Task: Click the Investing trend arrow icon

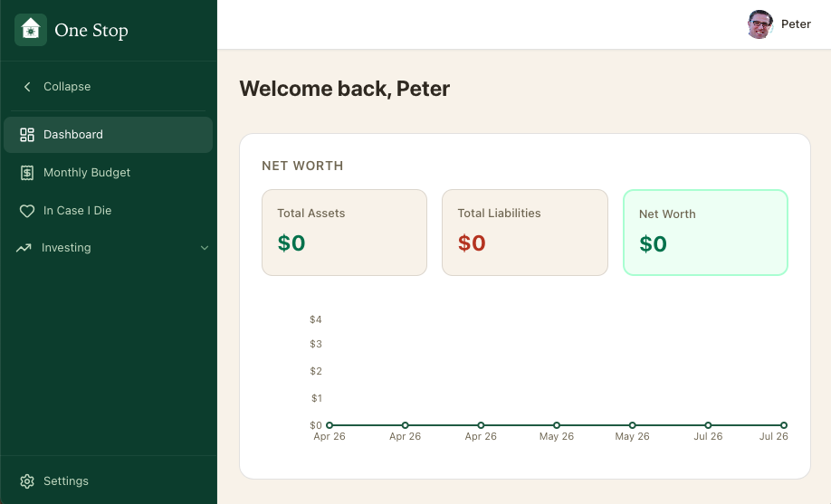Action: [24, 248]
